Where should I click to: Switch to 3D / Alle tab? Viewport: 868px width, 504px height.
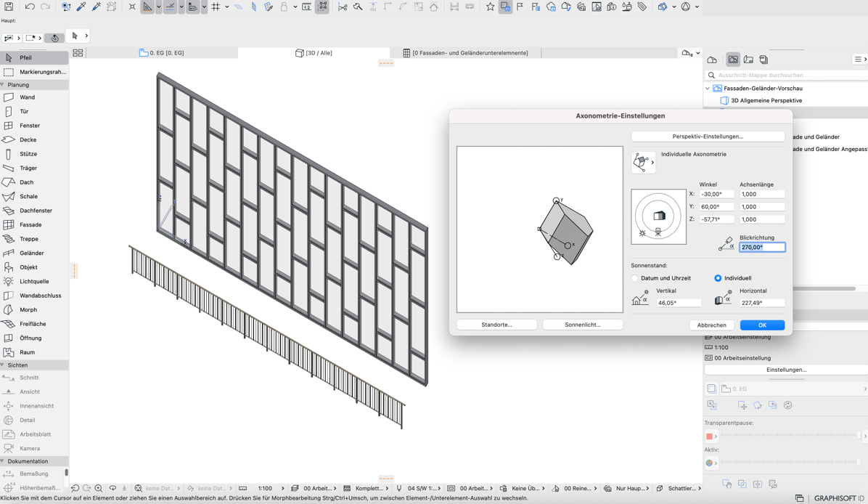click(x=314, y=52)
